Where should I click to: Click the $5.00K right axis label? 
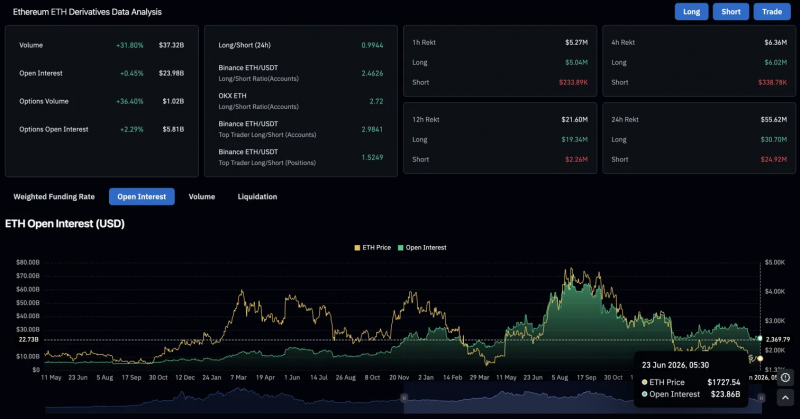(x=775, y=262)
